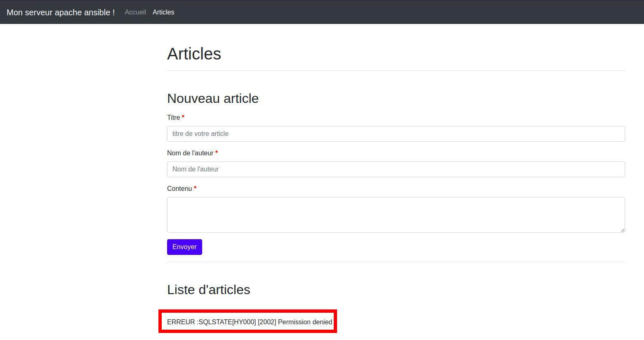Click the 'Permission denied' error text
This screenshot has width=644, height=340.
click(x=305, y=322)
